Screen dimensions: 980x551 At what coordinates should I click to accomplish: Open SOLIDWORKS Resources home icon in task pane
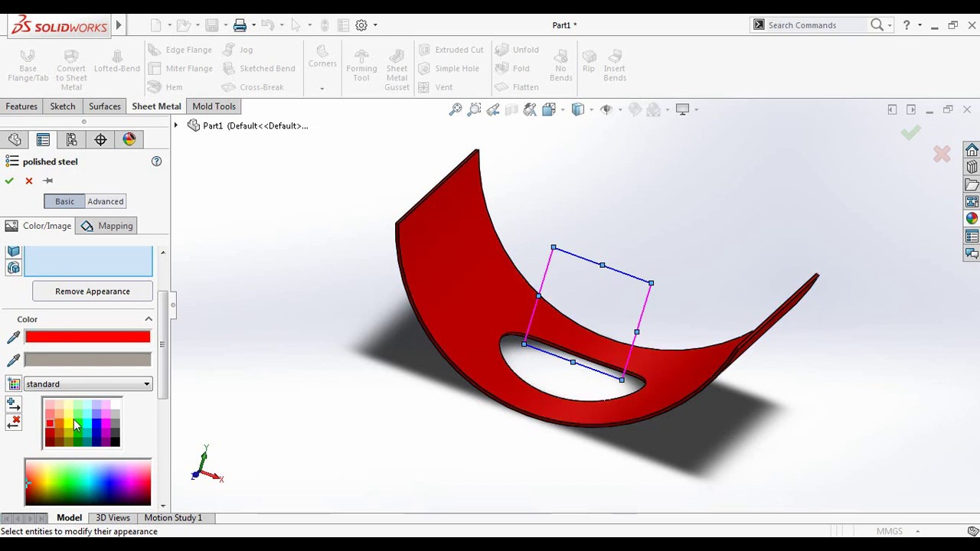[x=972, y=150]
